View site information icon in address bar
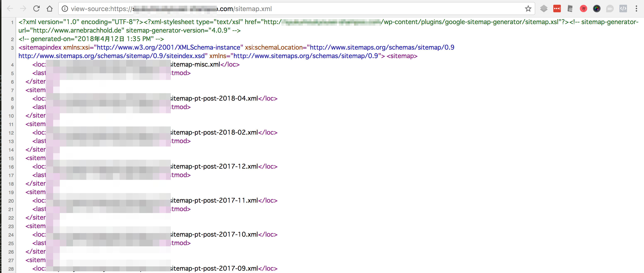This screenshot has width=644, height=273. click(65, 9)
